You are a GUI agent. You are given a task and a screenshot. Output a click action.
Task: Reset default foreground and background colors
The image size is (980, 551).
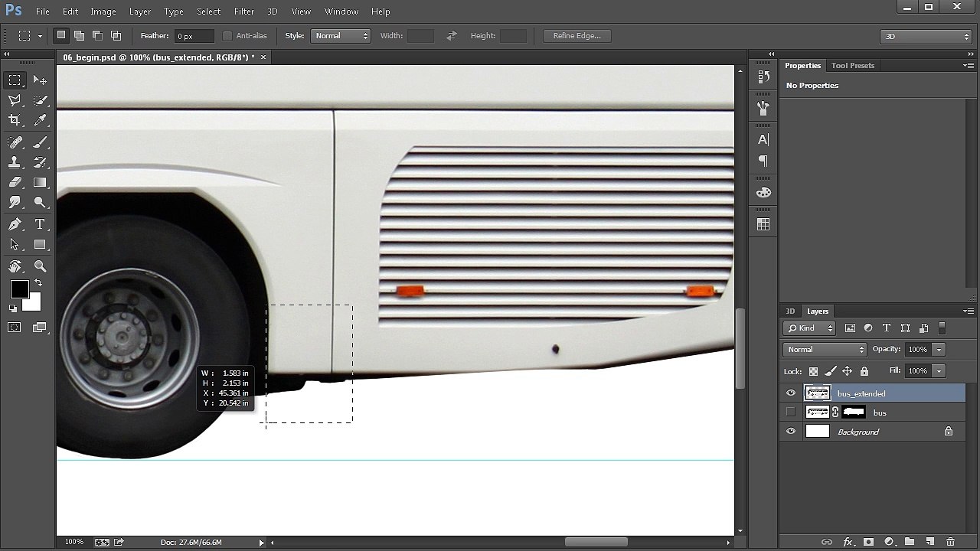pyautogui.click(x=13, y=308)
